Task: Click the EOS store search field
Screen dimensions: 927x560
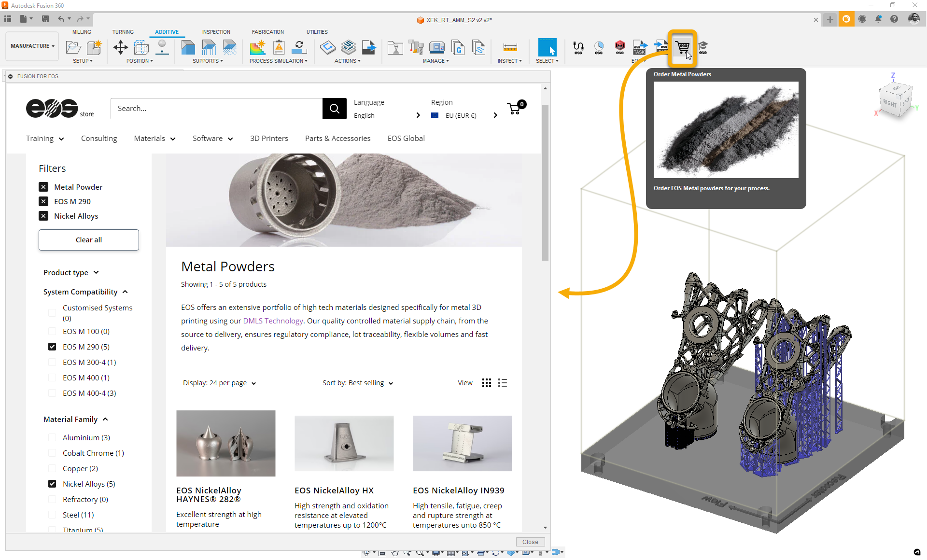Action: click(216, 109)
